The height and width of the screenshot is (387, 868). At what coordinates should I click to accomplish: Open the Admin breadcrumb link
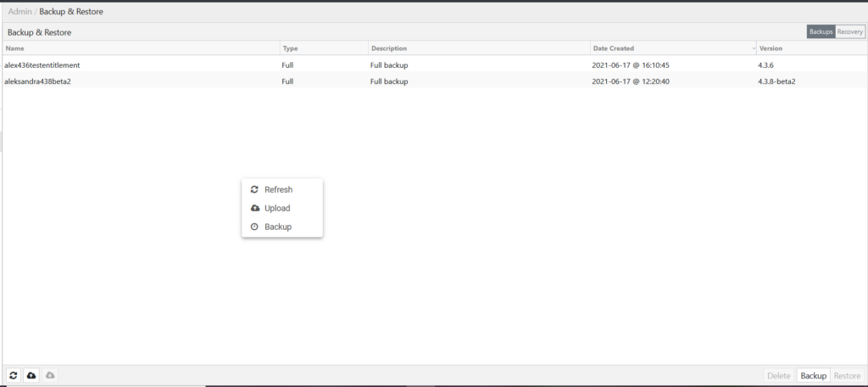[x=20, y=12]
